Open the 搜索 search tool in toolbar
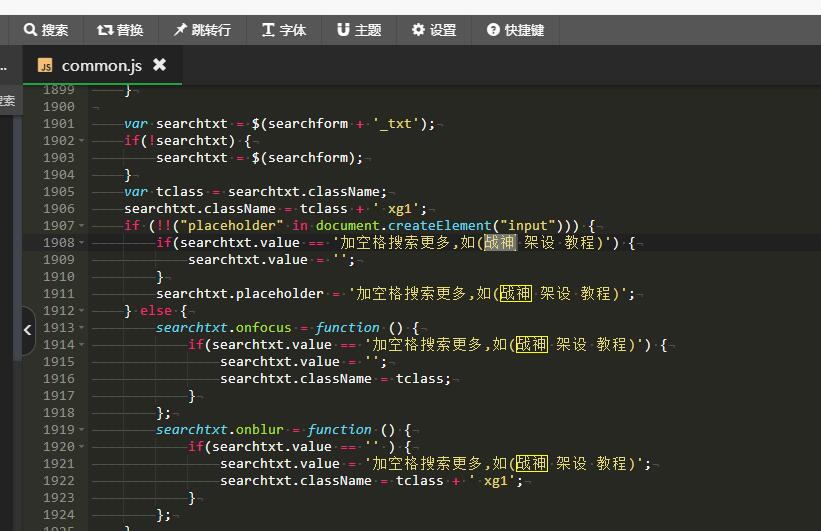Screen dimensions: 821x531 point(46,30)
